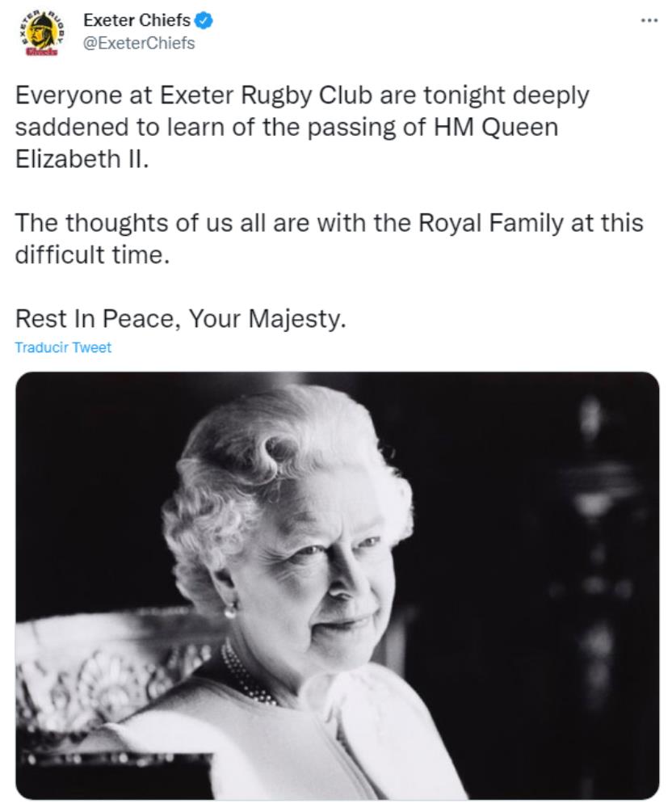Click the line "Rest In Peace, Your Majesty."
The height and width of the screenshot is (808, 672).
(x=180, y=318)
